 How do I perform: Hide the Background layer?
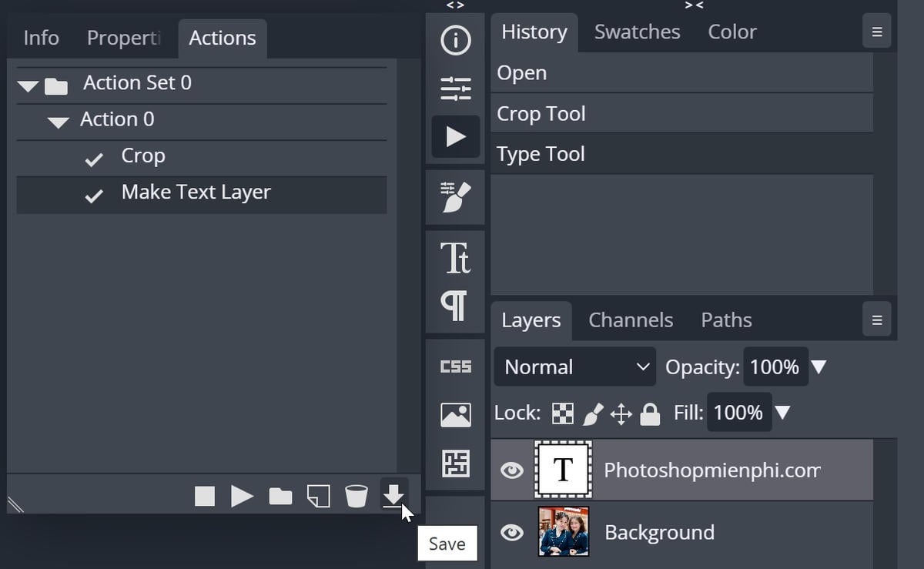[512, 532]
